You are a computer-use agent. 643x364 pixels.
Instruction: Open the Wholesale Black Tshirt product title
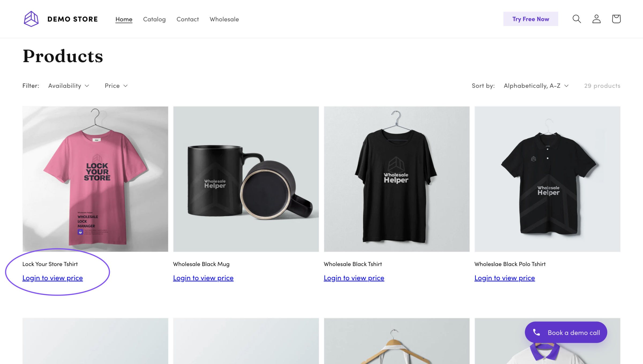pyautogui.click(x=353, y=264)
